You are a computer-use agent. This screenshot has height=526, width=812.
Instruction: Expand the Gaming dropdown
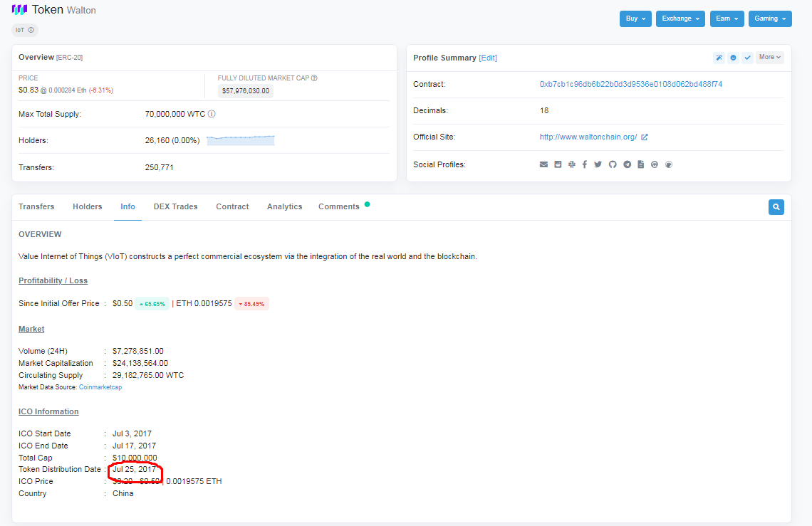[x=770, y=19]
